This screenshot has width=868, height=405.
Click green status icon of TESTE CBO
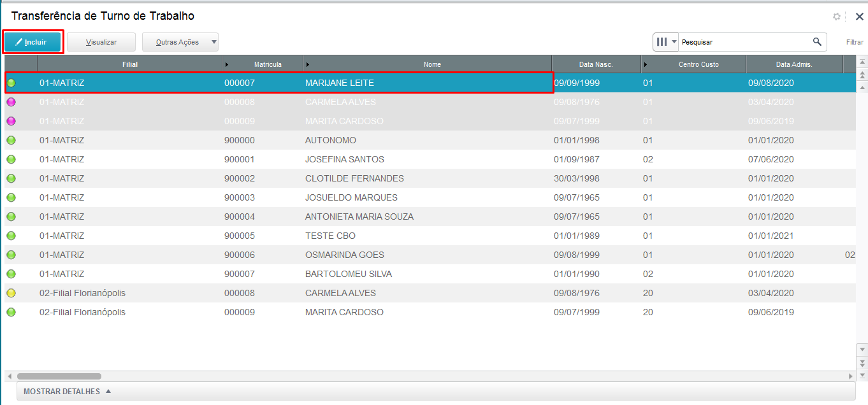[11, 236]
